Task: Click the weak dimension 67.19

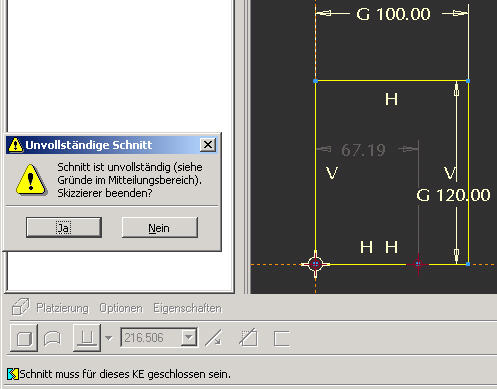Action: [363, 150]
